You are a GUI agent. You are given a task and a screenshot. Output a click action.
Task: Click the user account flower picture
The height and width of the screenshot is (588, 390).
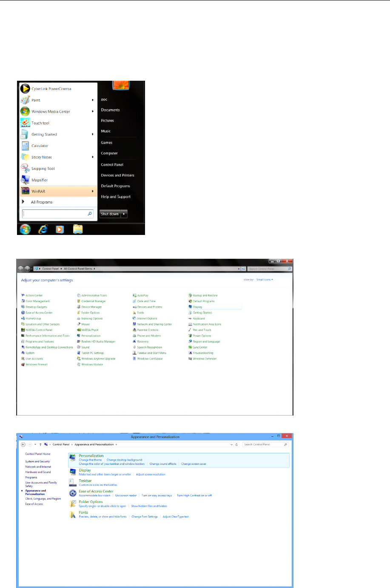121,85
